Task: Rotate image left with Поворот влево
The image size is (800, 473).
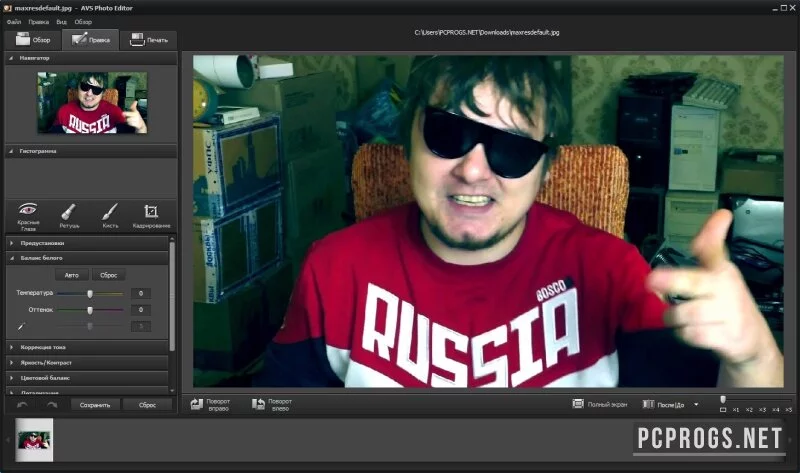Action: click(x=272, y=405)
